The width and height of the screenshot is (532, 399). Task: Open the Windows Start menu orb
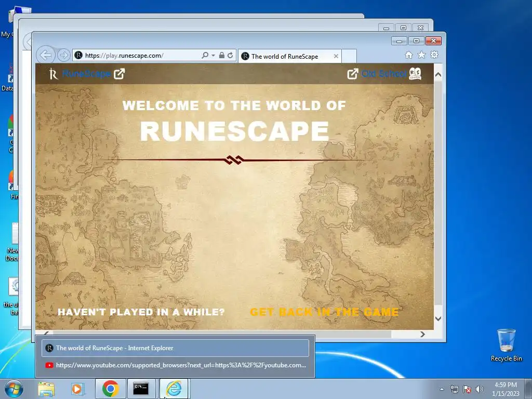tap(14, 389)
